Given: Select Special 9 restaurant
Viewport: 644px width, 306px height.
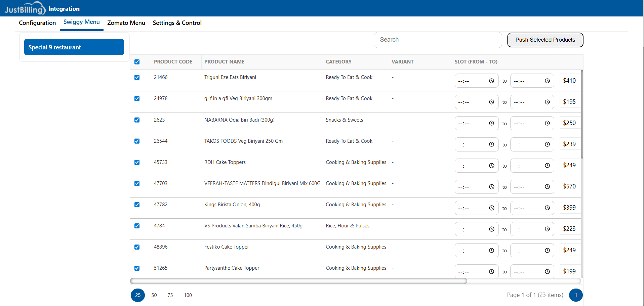Looking at the screenshot, I should [x=74, y=47].
